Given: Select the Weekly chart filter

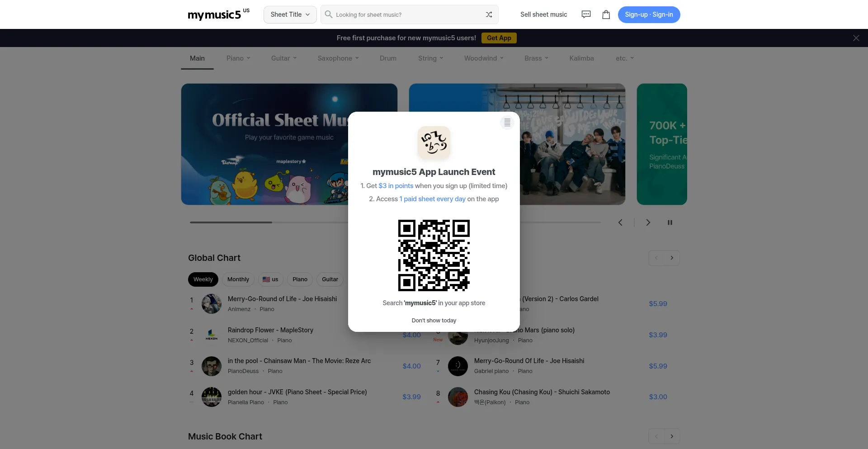Looking at the screenshot, I should point(203,279).
